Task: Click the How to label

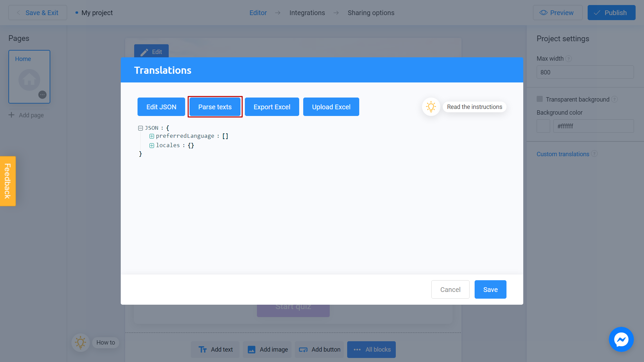Action: pos(106,343)
